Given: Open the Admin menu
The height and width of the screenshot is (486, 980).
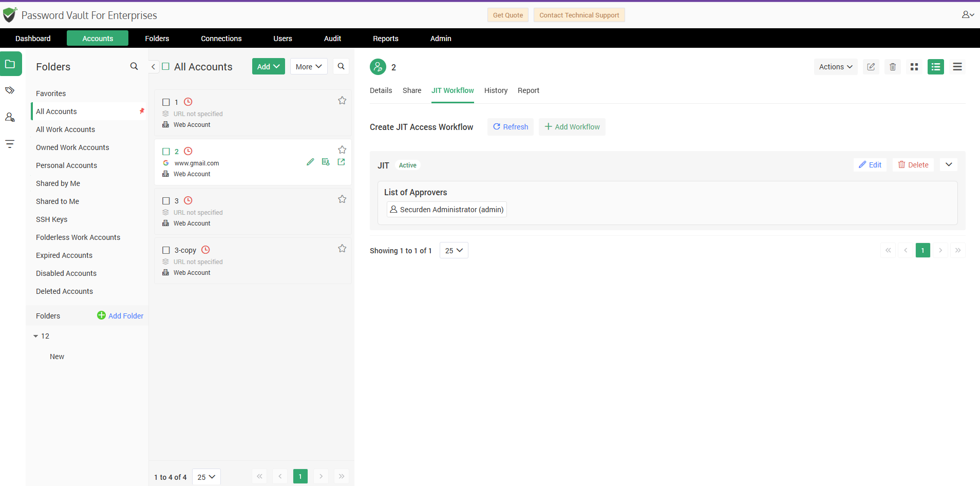Looking at the screenshot, I should (x=441, y=39).
